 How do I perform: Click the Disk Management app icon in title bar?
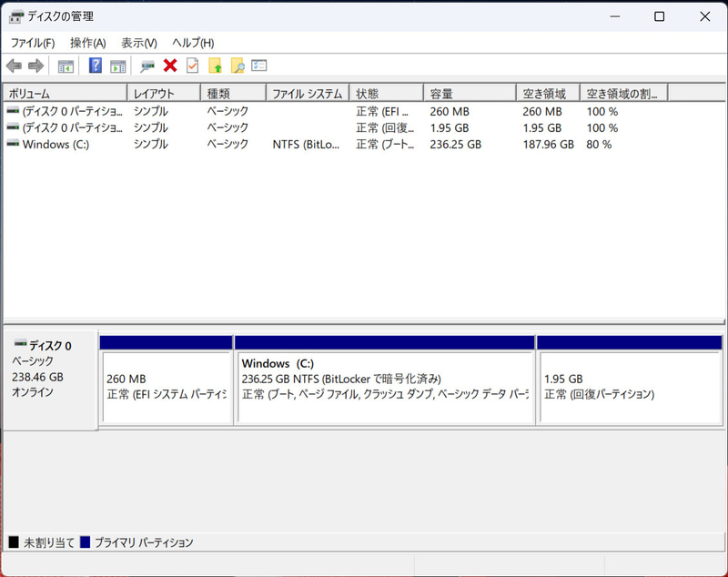click(16, 17)
